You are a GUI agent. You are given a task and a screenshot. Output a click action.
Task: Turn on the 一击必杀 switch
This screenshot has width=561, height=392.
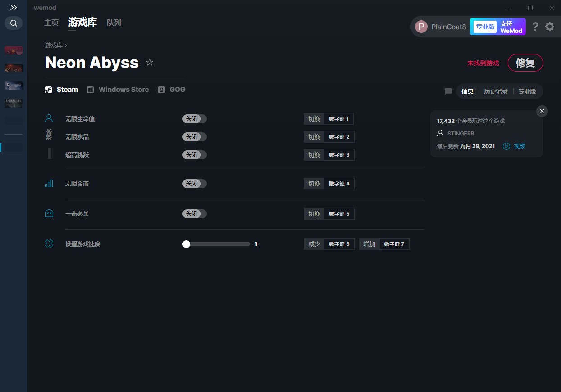[x=194, y=214]
